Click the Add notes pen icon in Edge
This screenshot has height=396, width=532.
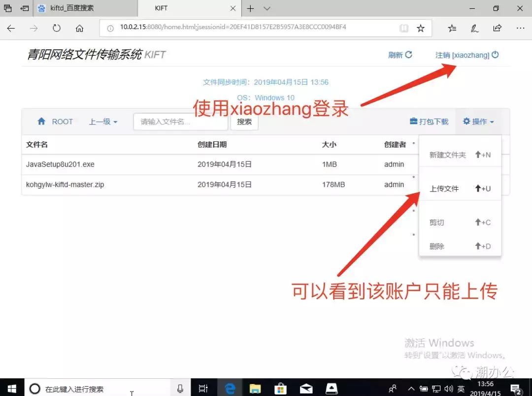[x=474, y=28]
